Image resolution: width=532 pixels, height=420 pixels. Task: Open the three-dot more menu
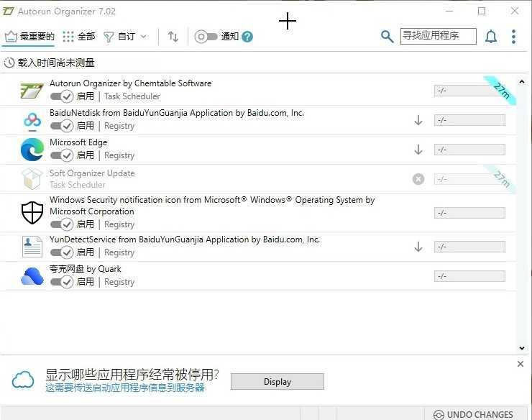tap(514, 37)
